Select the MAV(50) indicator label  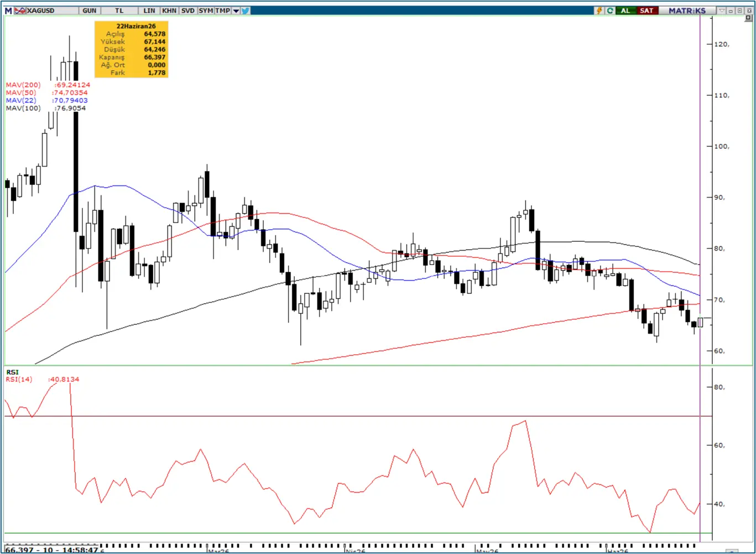click(x=21, y=92)
